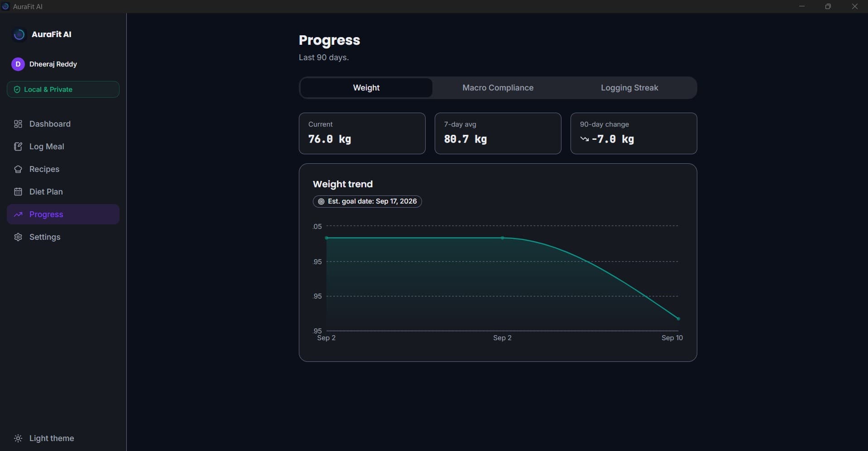Screen dimensions: 868x451
Task: Click the 'Last 90 days.' subtitle
Action: (x=324, y=57)
